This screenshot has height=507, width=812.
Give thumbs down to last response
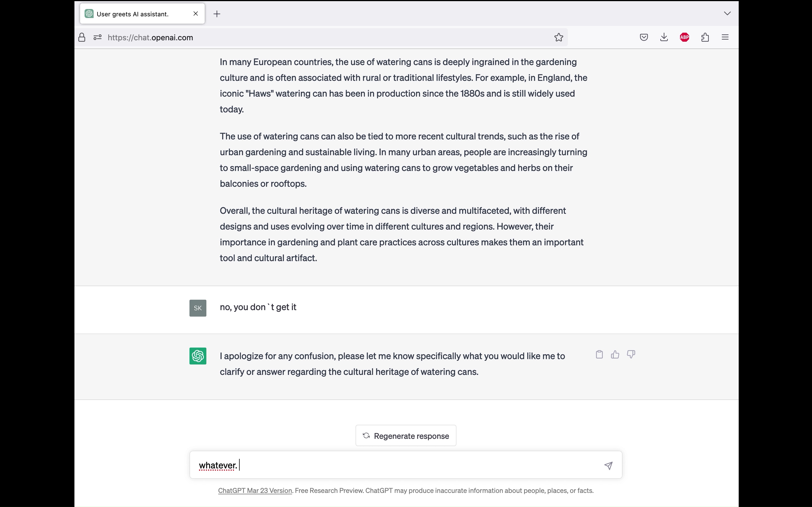[x=631, y=354]
